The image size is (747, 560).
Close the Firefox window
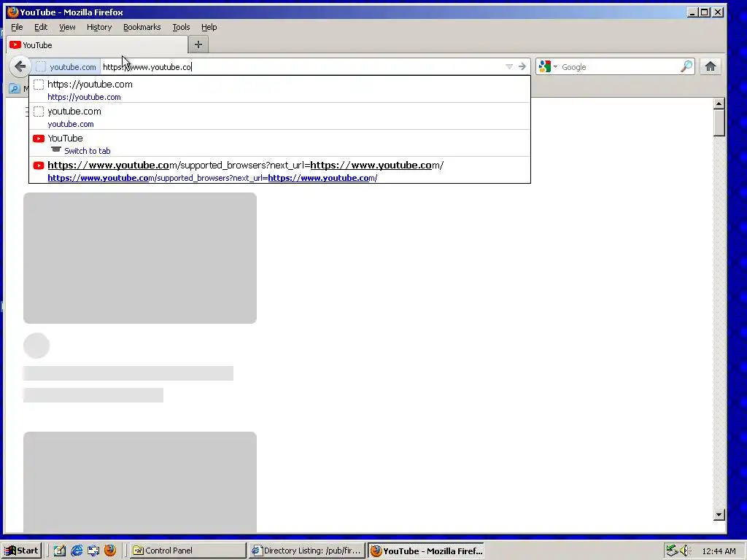pos(718,12)
